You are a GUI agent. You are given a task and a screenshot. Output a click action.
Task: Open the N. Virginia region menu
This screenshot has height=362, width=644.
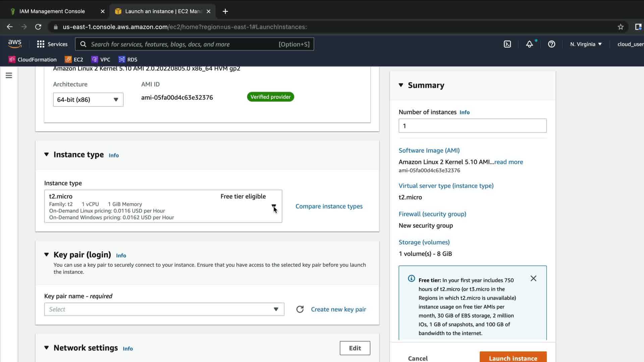pos(586,44)
